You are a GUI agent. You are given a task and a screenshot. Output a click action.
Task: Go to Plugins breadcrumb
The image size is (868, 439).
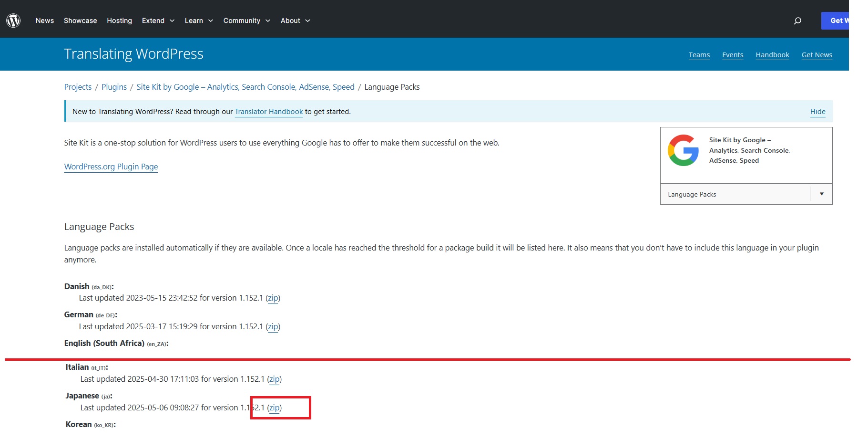tap(114, 87)
